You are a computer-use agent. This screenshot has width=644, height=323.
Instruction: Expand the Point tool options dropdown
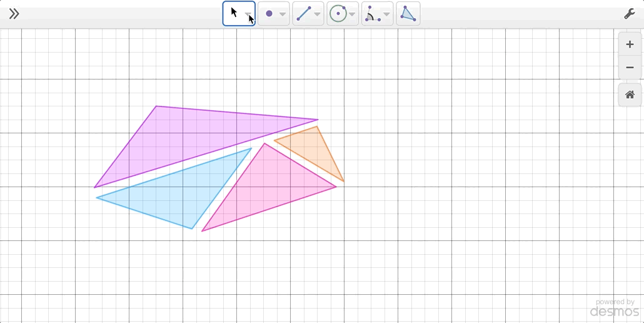(283, 14)
